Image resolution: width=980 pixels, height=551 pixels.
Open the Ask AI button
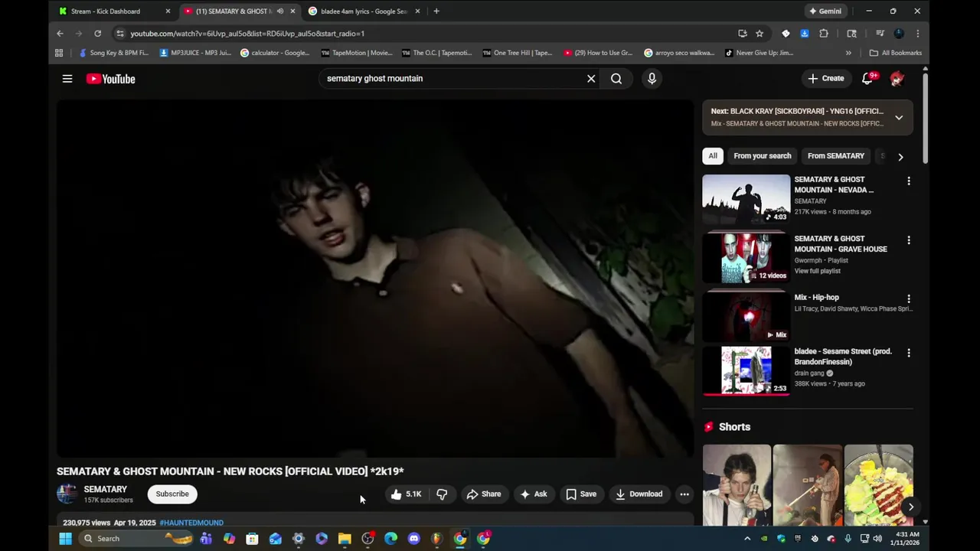[534, 494]
